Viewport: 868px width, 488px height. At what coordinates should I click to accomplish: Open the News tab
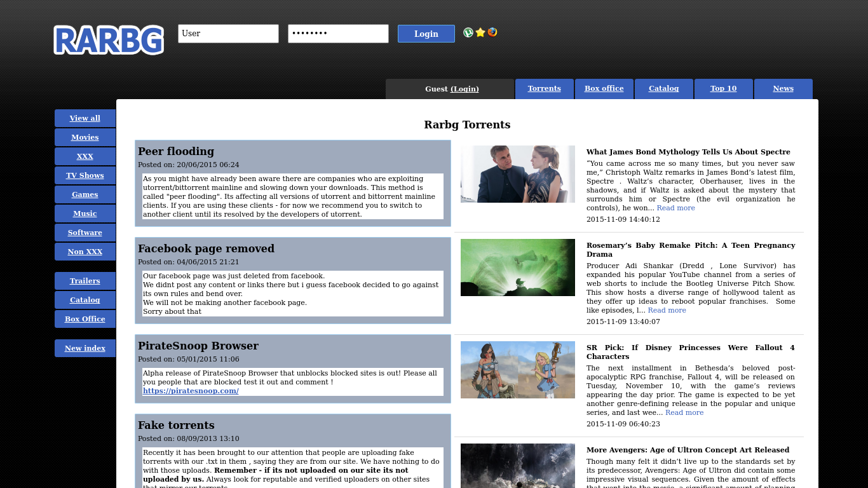[783, 89]
